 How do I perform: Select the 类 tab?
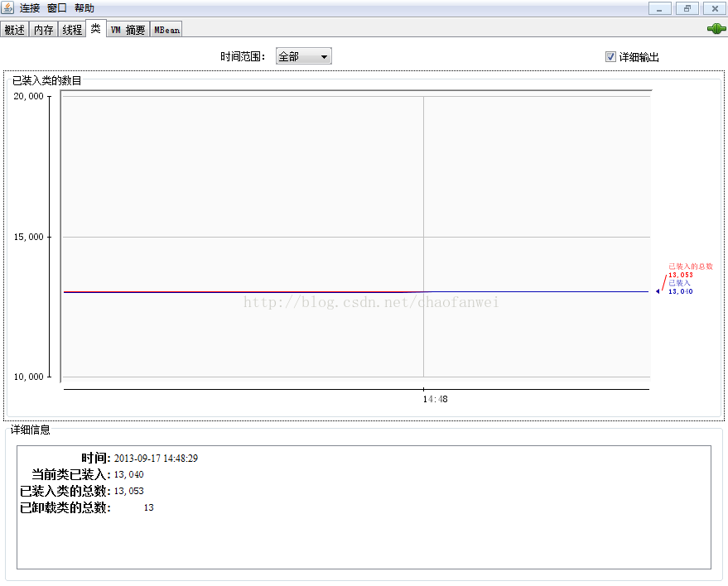pos(95,28)
